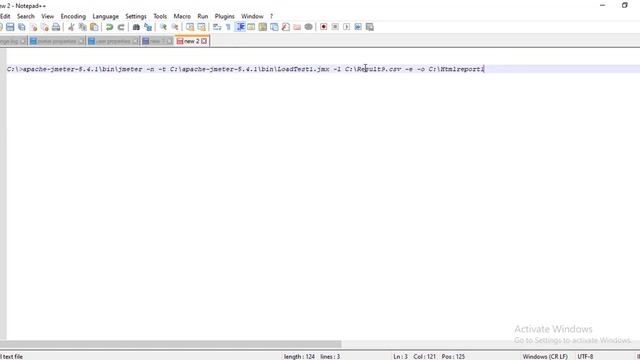Place cursor in the jmeter command line
Image resolution: width=640 pixels, height=360 pixels.
click(245, 69)
